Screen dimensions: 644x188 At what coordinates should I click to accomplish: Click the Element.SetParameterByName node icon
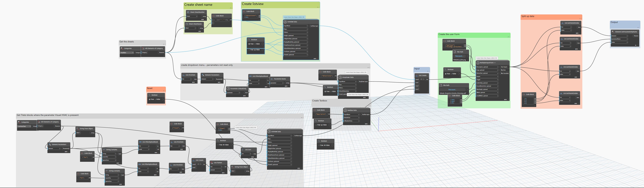(x=613, y=32)
